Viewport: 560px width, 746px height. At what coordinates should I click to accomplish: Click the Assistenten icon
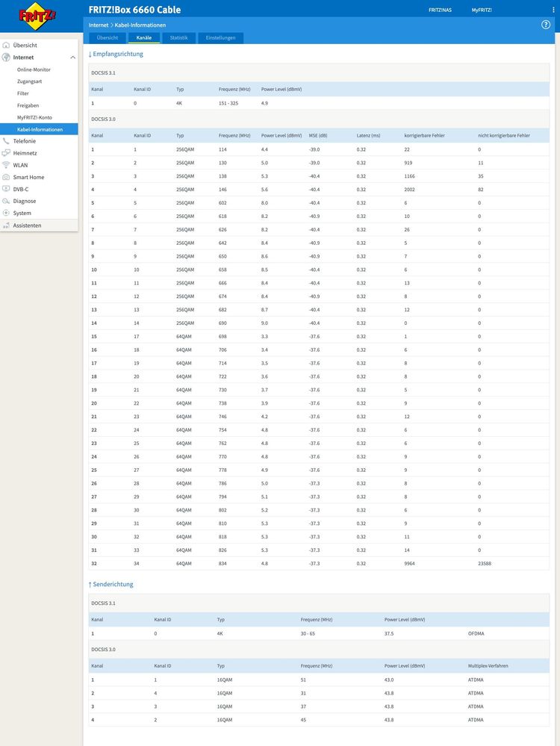click(6, 226)
